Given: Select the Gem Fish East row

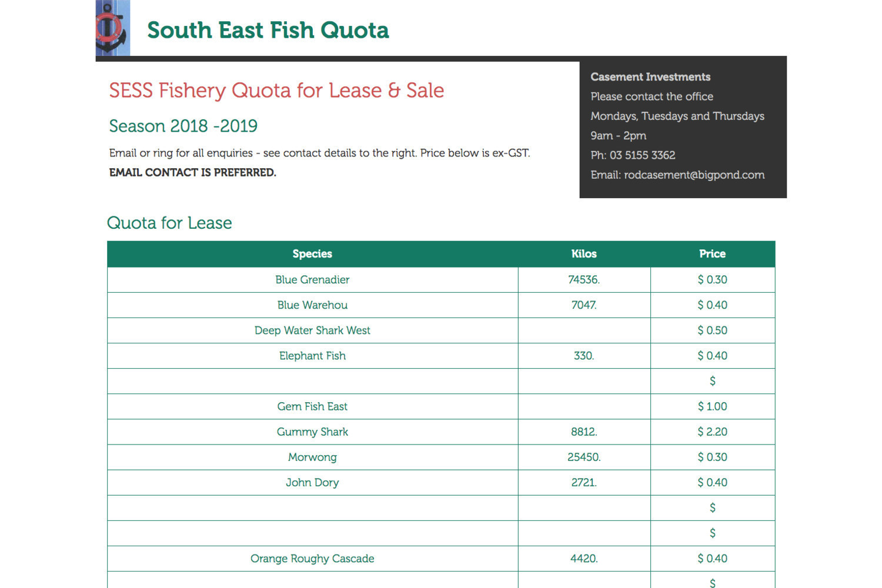Looking at the screenshot, I should click(x=441, y=406).
